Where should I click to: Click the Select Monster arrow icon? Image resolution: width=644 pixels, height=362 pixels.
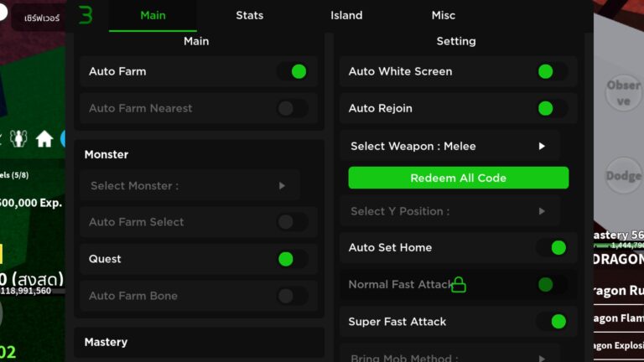click(x=282, y=185)
